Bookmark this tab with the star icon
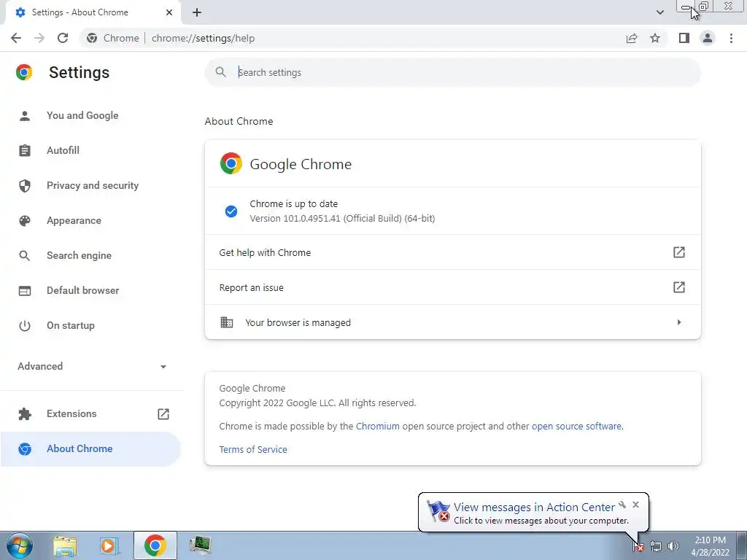The image size is (747, 560). [x=655, y=38]
